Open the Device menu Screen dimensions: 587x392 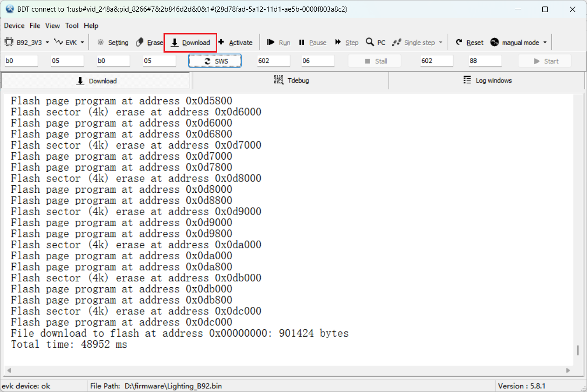(14, 26)
